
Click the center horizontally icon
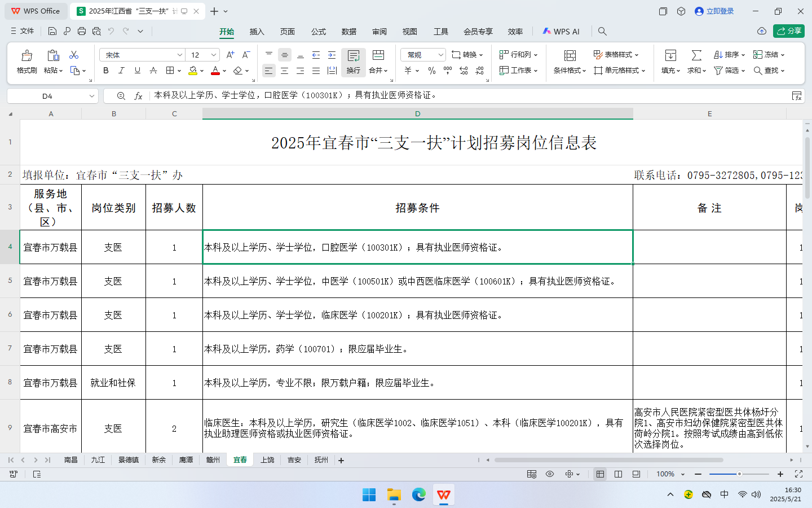pos(285,71)
